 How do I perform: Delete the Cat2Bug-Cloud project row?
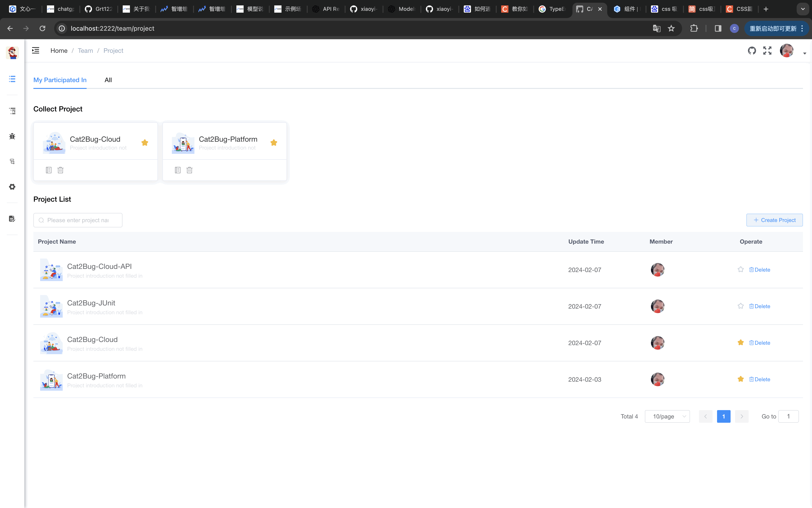[x=760, y=343]
